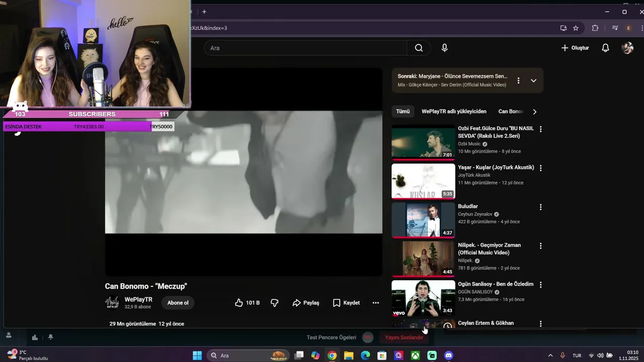The image size is (644, 362).
Task: Show hidden system tray icons chevron
Action: 550,355
